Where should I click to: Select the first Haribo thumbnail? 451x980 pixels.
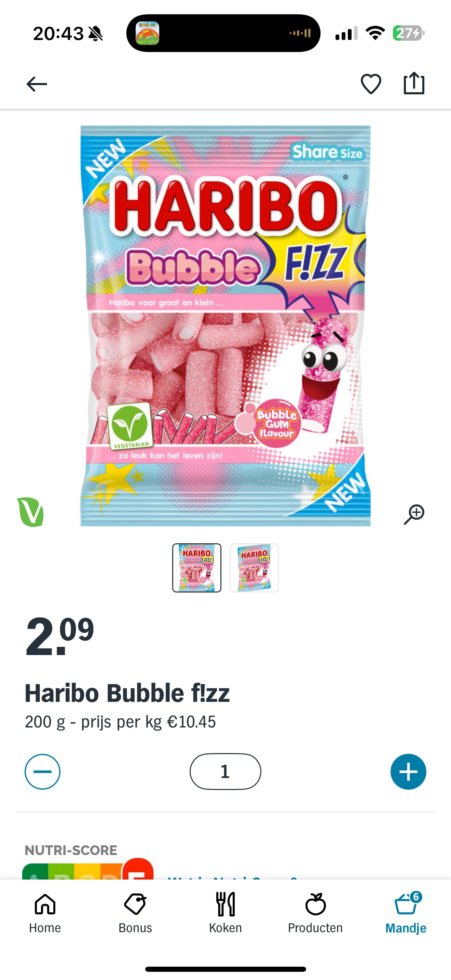196,568
